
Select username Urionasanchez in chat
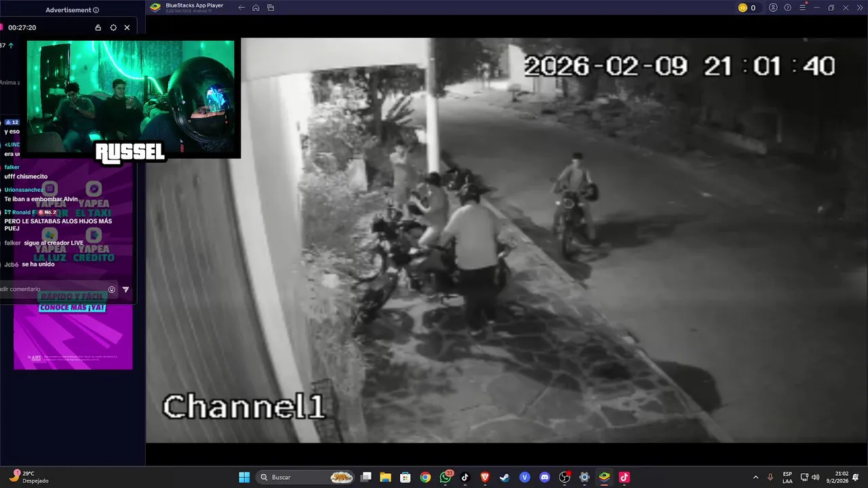point(24,190)
